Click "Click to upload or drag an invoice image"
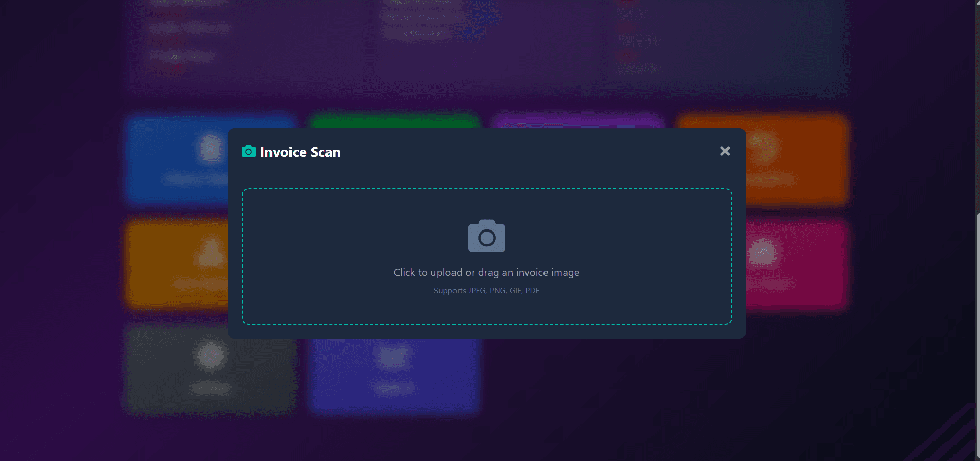 [x=486, y=272]
